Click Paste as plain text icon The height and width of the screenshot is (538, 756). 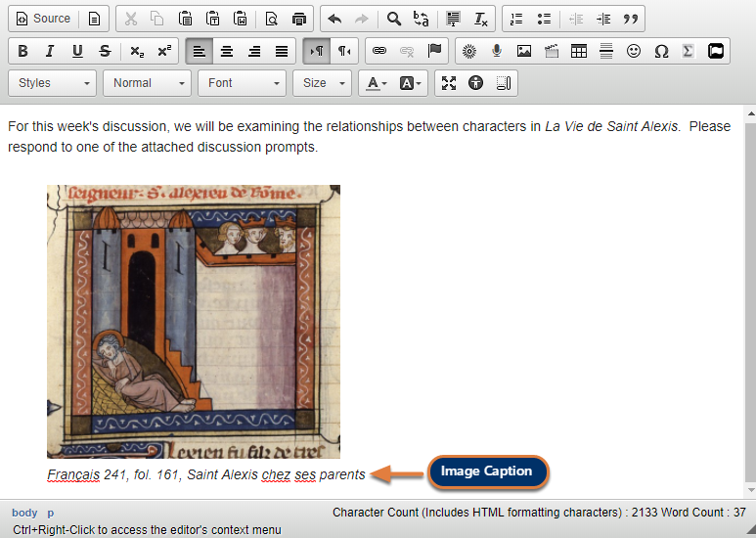(212, 19)
